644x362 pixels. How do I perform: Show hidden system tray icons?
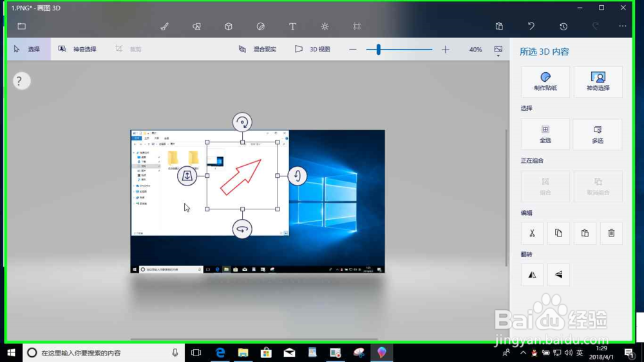(523, 352)
